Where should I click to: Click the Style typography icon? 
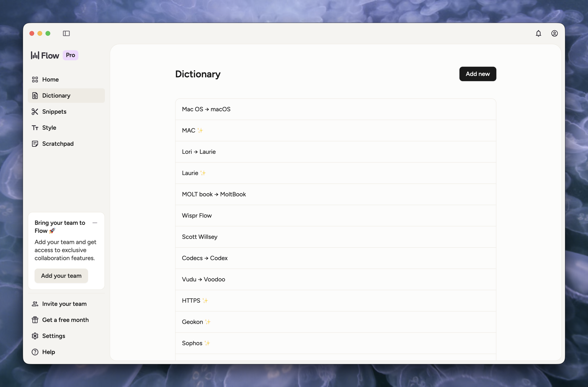pos(35,128)
